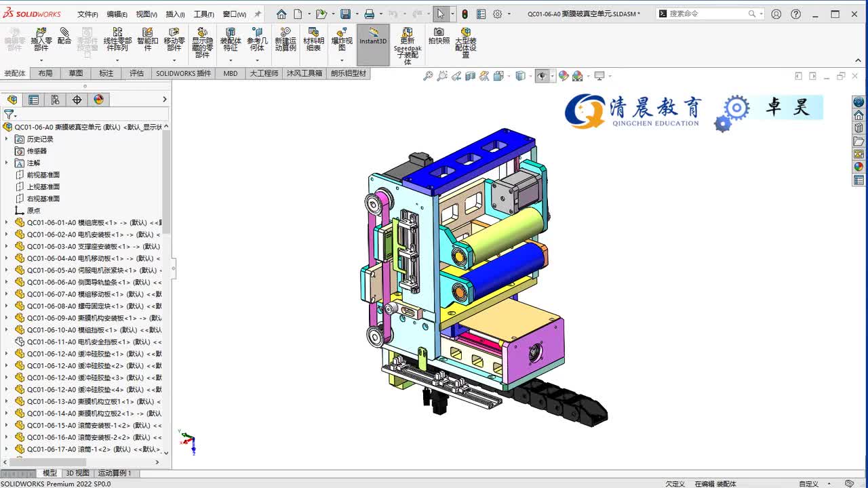Click Update Speedpak subassembly tool
This screenshot has width=868, height=488.
408,46
